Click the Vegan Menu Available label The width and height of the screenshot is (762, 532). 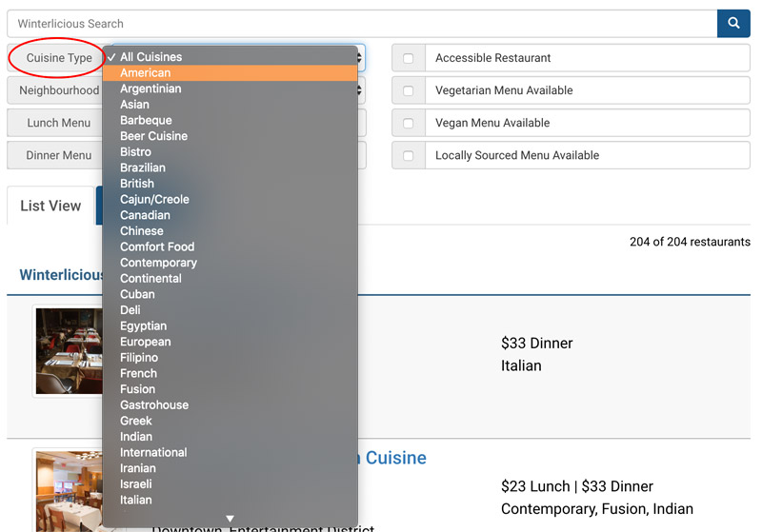click(x=492, y=123)
